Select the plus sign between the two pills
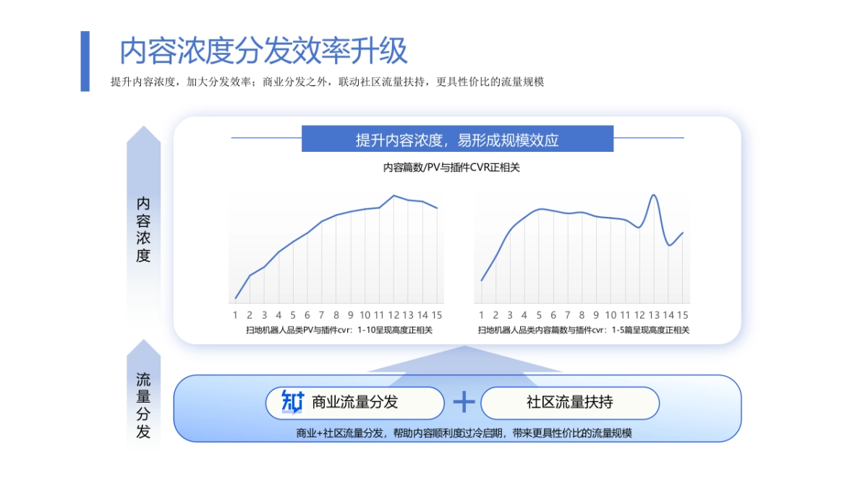 pos(461,402)
